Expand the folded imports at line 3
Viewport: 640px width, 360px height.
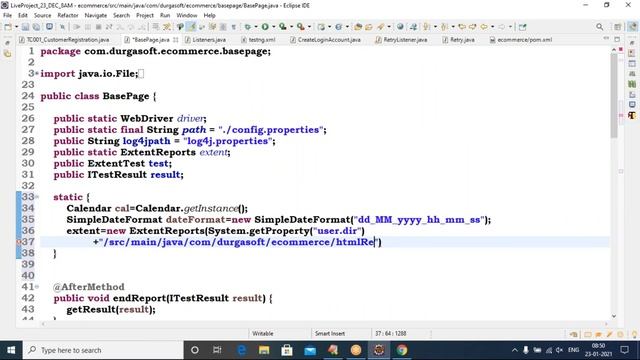[x=37, y=74]
